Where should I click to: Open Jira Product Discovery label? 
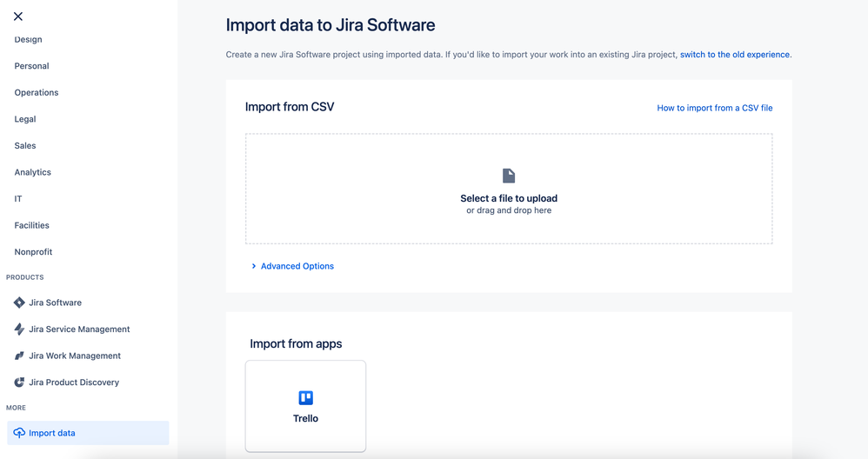(x=74, y=382)
